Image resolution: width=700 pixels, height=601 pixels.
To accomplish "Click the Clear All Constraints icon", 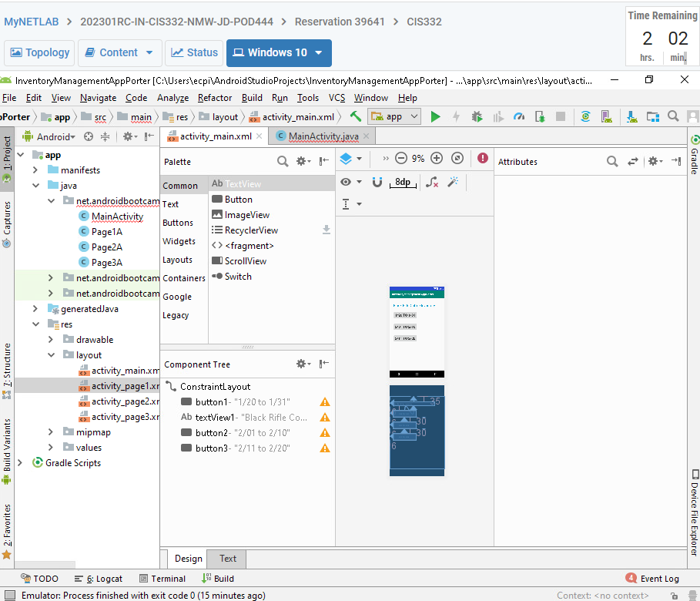I will pos(432,182).
